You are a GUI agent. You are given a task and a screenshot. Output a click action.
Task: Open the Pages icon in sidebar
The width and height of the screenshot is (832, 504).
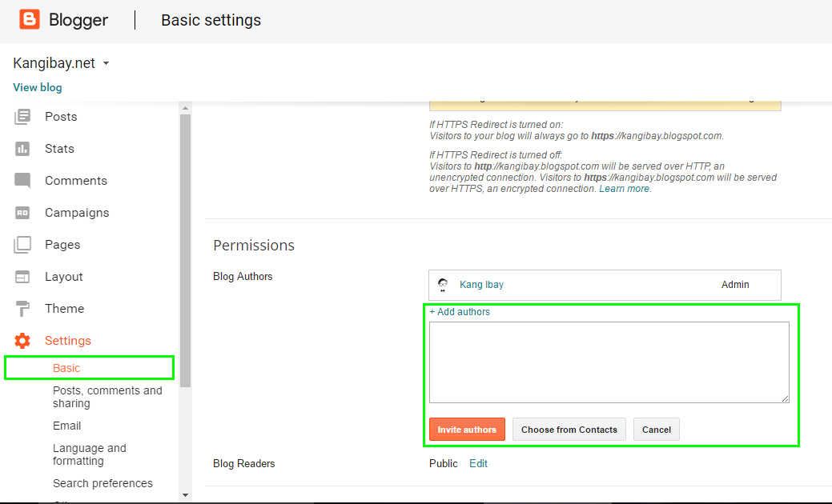[22, 245]
